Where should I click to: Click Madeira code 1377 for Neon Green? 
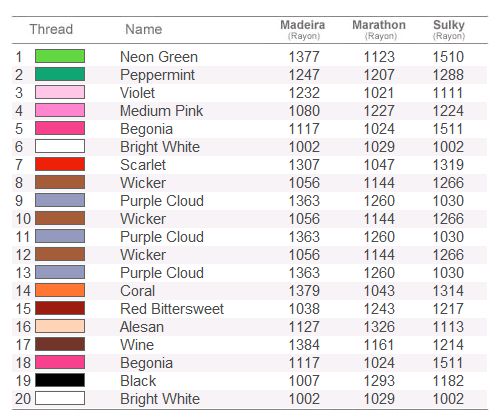304,57
